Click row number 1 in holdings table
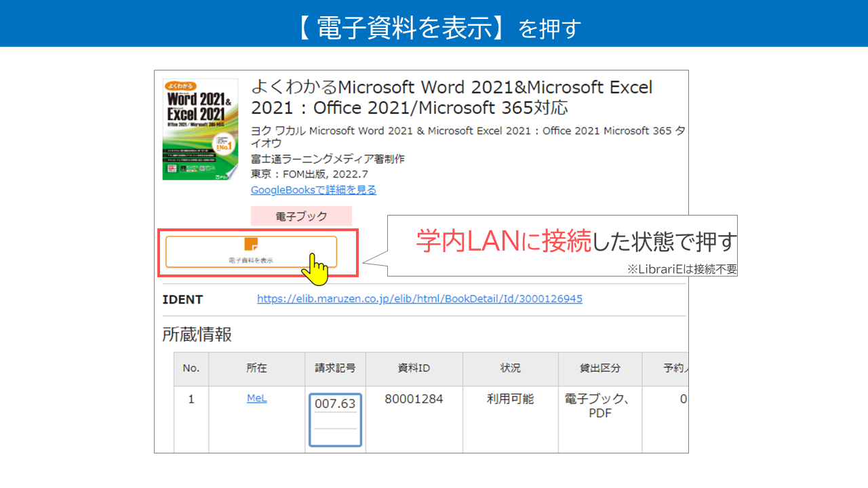Screen dimensions: 868x488 point(191,399)
